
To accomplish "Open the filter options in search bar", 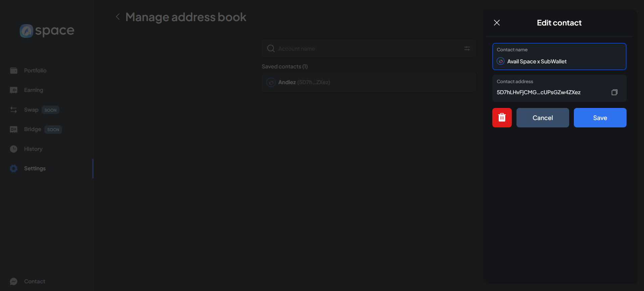I will [x=467, y=49].
